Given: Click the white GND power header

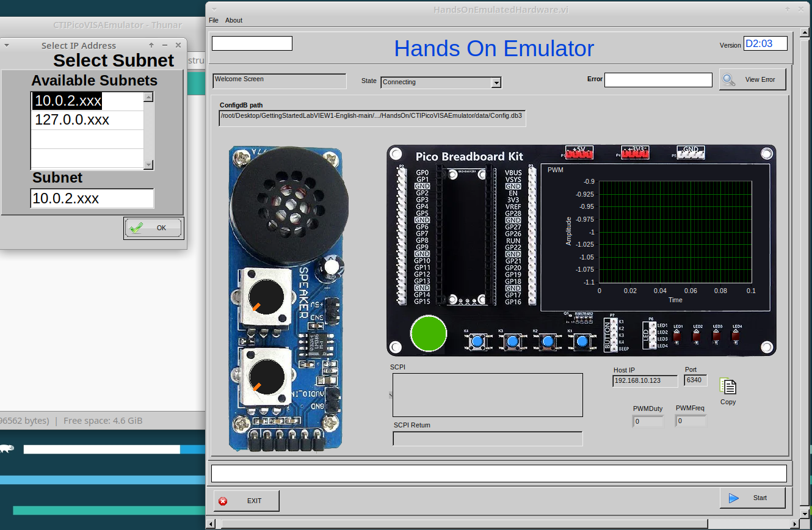Looking at the screenshot, I should point(691,153).
